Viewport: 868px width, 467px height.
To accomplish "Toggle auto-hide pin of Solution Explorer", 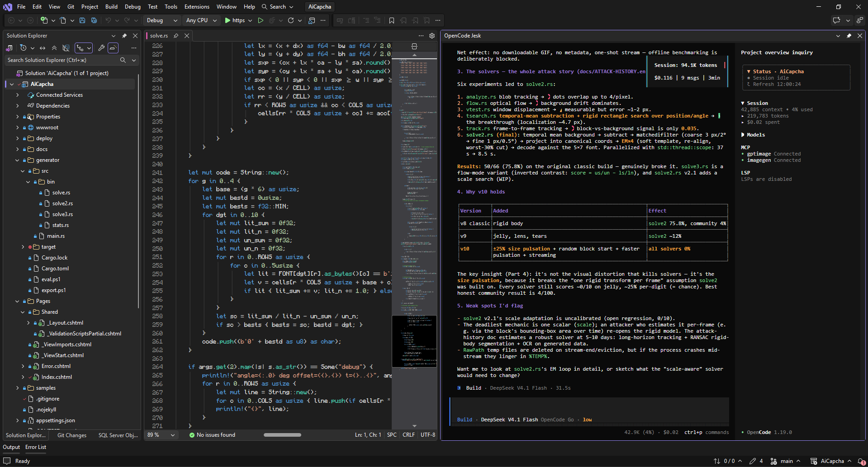I will click(124, 36).
